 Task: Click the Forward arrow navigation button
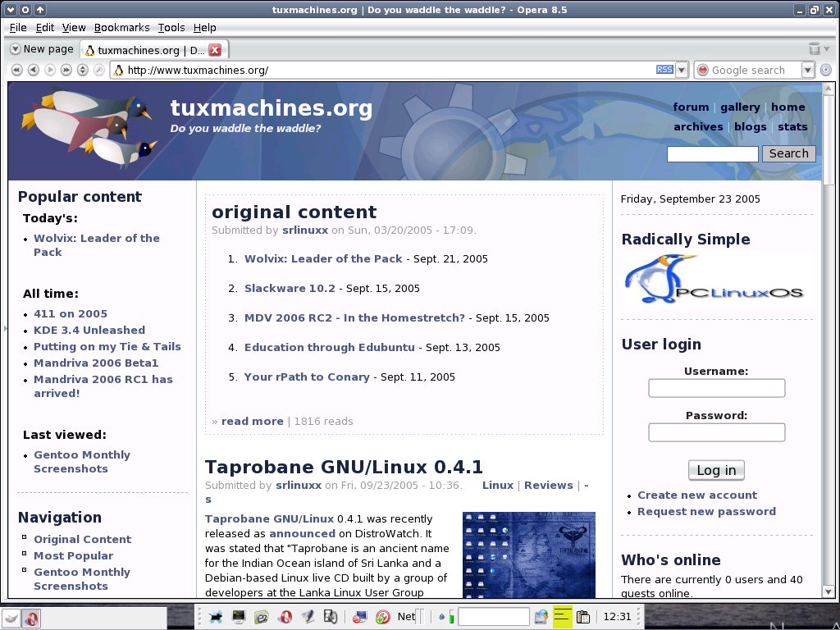(50, 71)
